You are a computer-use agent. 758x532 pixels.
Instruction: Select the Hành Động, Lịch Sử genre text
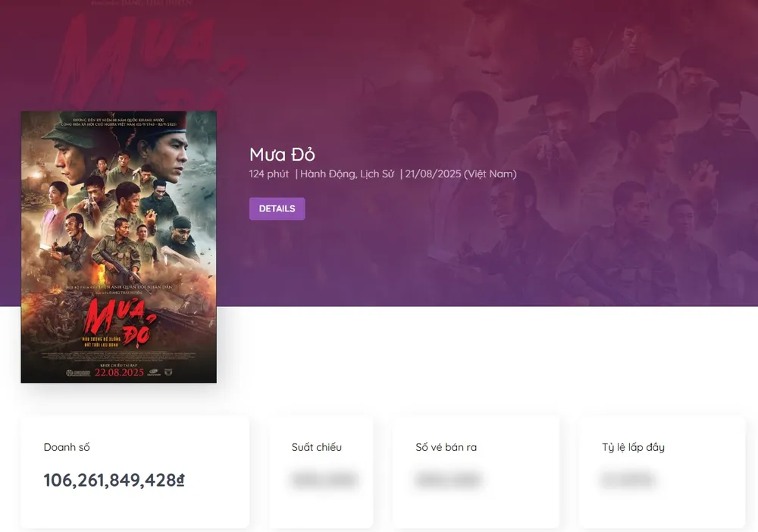347,174
